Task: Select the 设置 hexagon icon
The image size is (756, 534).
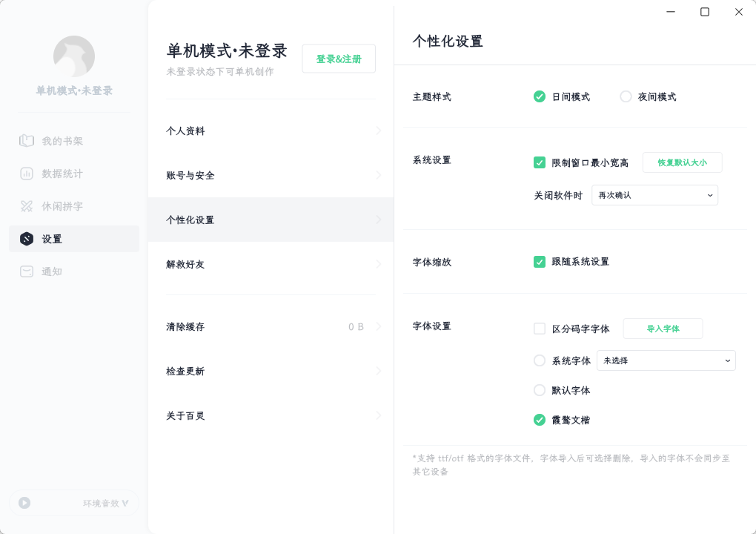Action: (x=27, y=239)
